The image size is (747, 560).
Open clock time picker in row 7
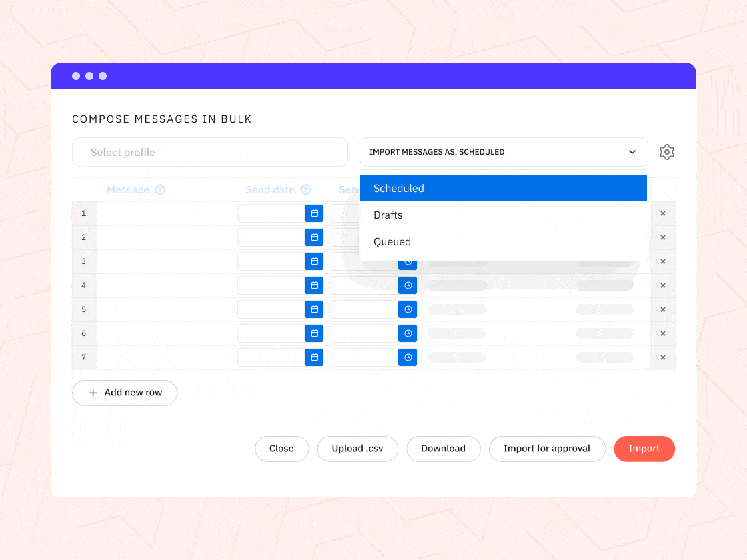(408, 357)
